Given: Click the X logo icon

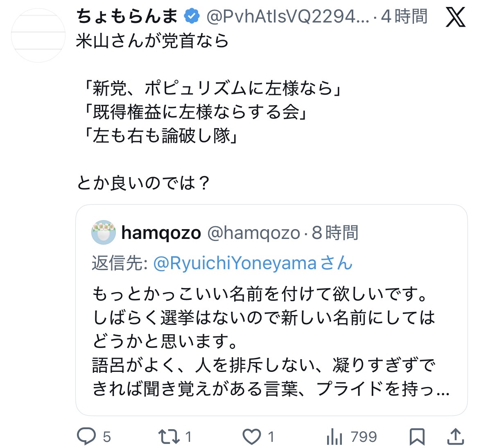Looking at the screenshot, I should [x=455, y=17].
